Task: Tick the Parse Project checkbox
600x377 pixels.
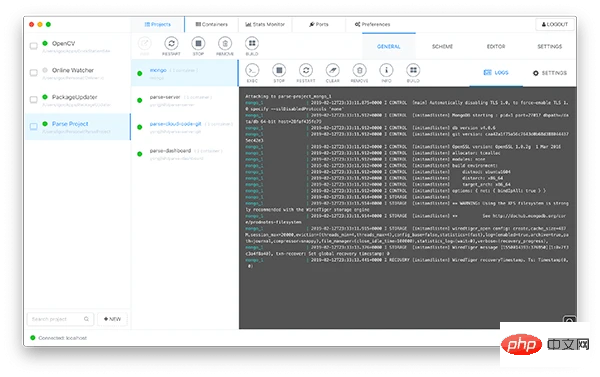Action: pos(34,126)
